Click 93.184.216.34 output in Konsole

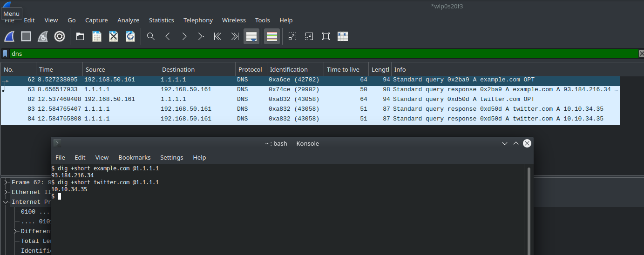coord(72,175)
